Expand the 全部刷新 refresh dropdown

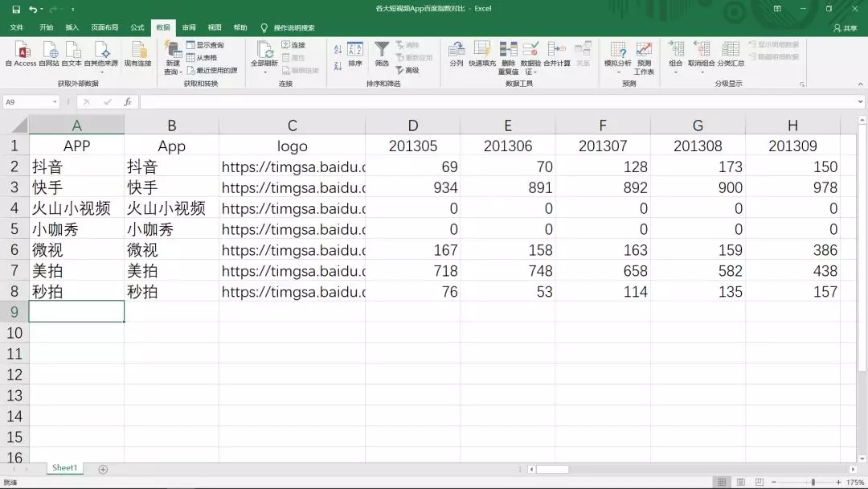tap(264, 72)
